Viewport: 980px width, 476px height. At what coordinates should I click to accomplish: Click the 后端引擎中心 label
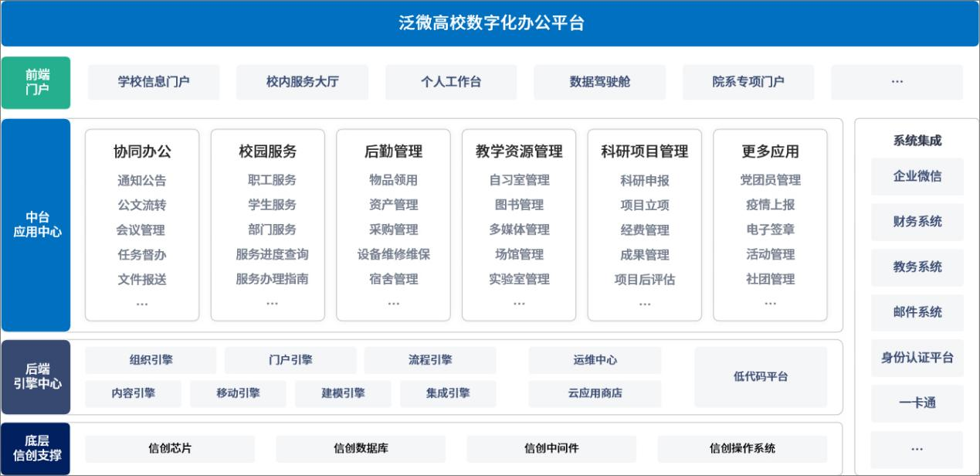pos(36,377)
